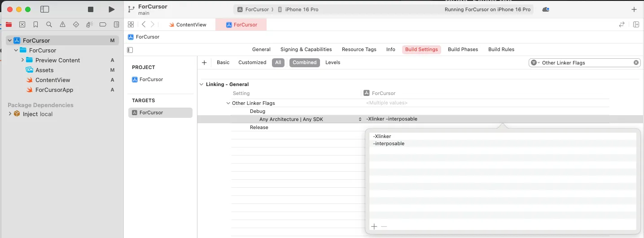Open the Find navigator magnifier icon
Viewport: 644px width, 238px height.
(49, 25)
